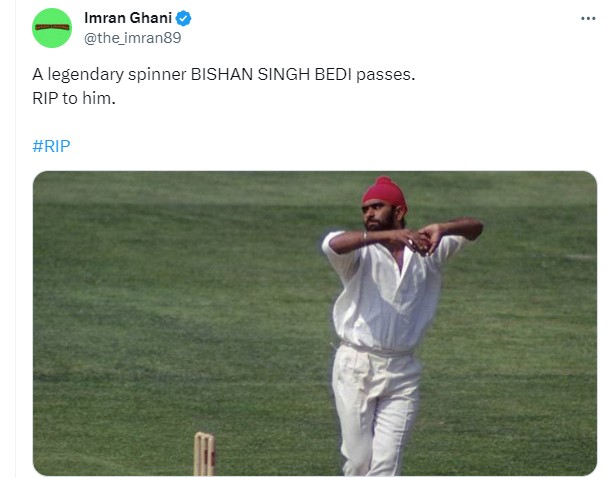Click the cricket stumps in the photo
This screenshot has height=478, width=612.
[x=204, y=452]
